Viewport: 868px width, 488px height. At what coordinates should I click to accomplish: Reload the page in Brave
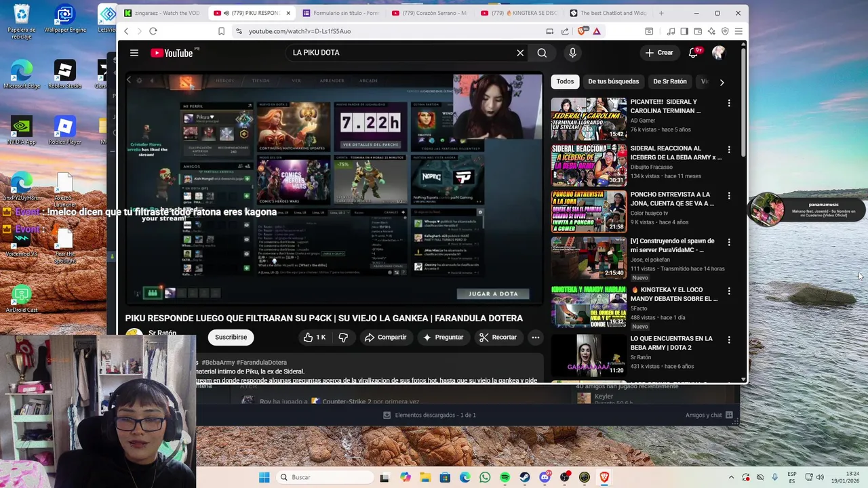pos(153,31)
